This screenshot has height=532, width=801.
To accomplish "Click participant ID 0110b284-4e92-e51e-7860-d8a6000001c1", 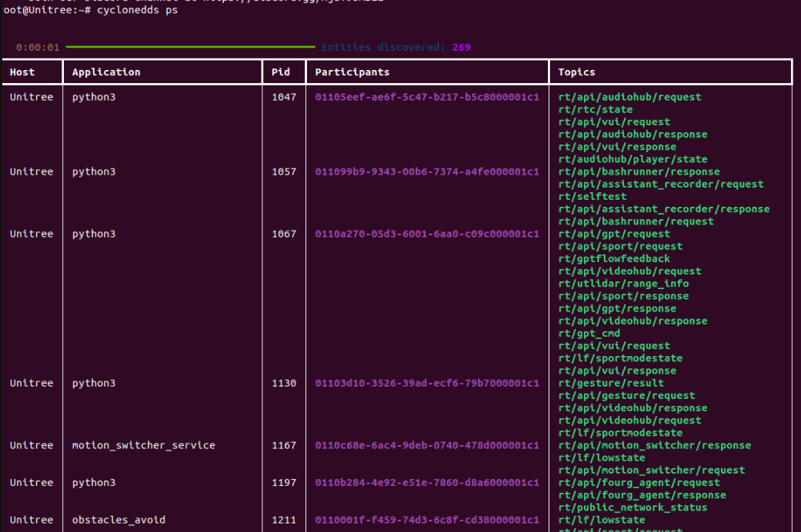I will click(427, 483).
